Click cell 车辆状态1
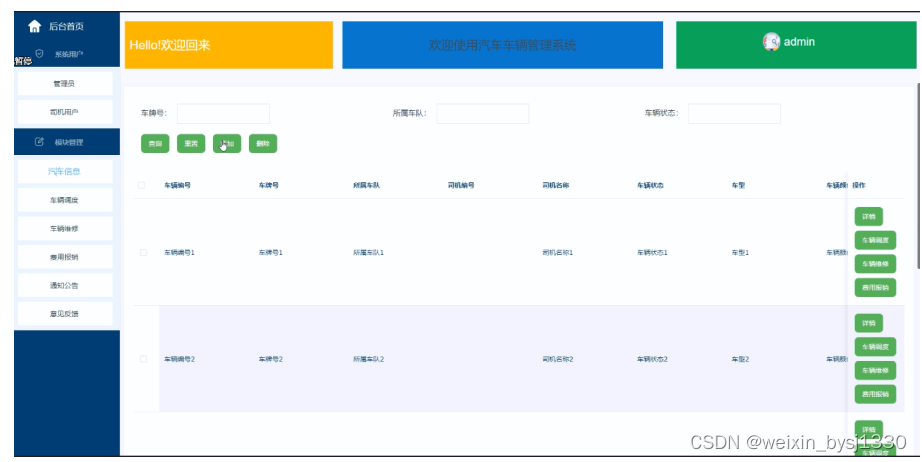This screenshot has width=922, height=462. click(x=652, y=252)
